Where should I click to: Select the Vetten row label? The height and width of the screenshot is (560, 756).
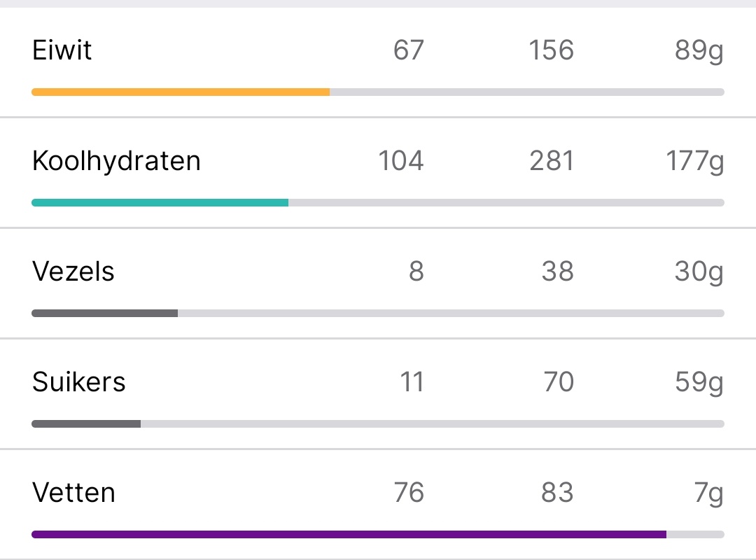coord(73,493)
